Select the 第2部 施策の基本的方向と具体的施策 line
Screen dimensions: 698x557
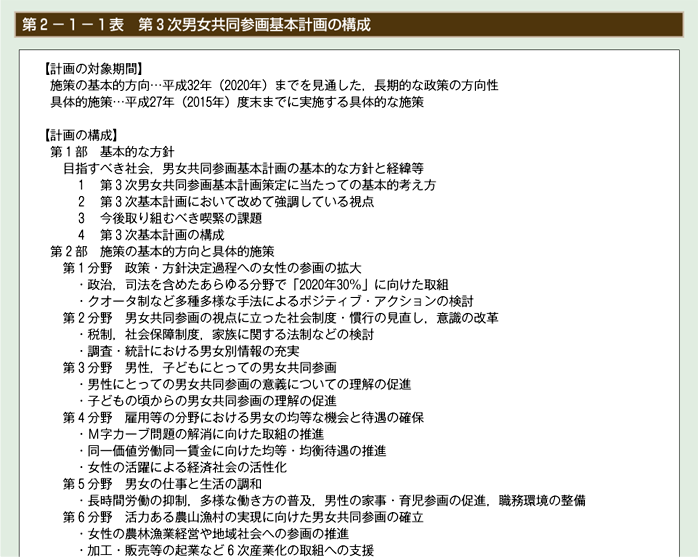coord(161,251)
